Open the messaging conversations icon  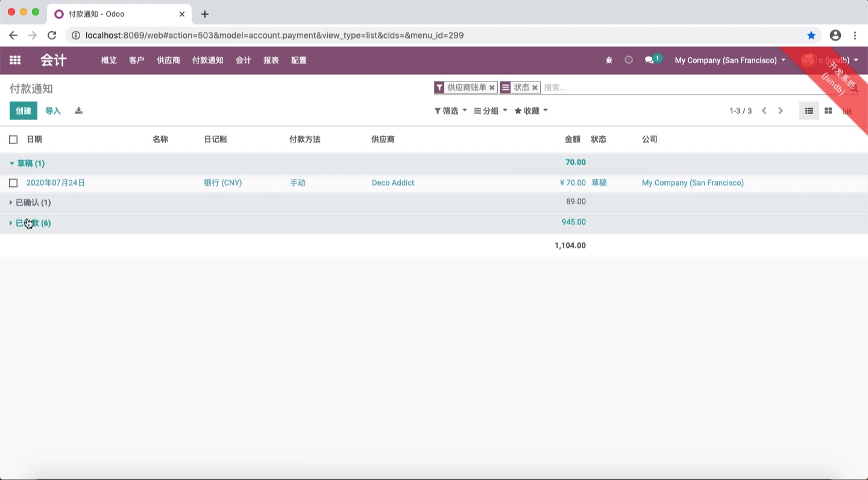[x=650, y=60]
